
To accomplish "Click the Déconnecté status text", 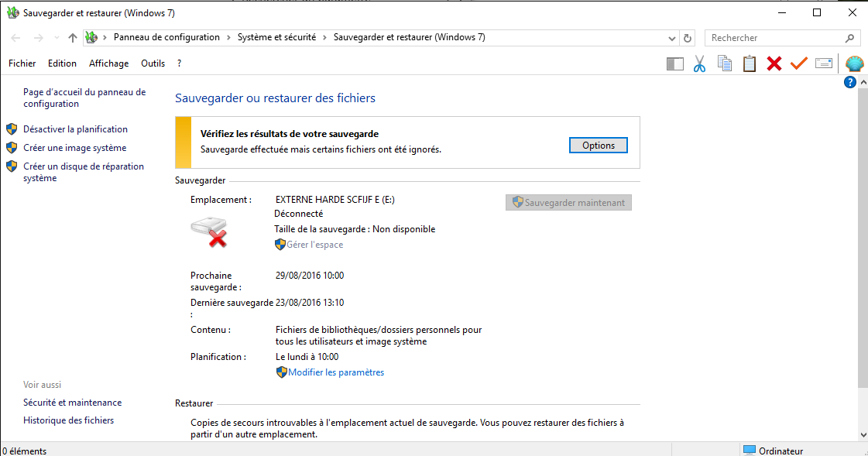I will pyautogui.click(x=298, y=214).
